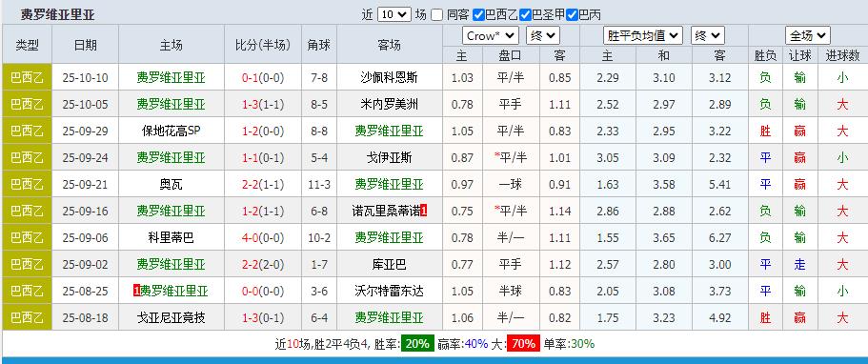Click the 30% odd rate value
Screen dimensions: 868x364
(582, 344)
